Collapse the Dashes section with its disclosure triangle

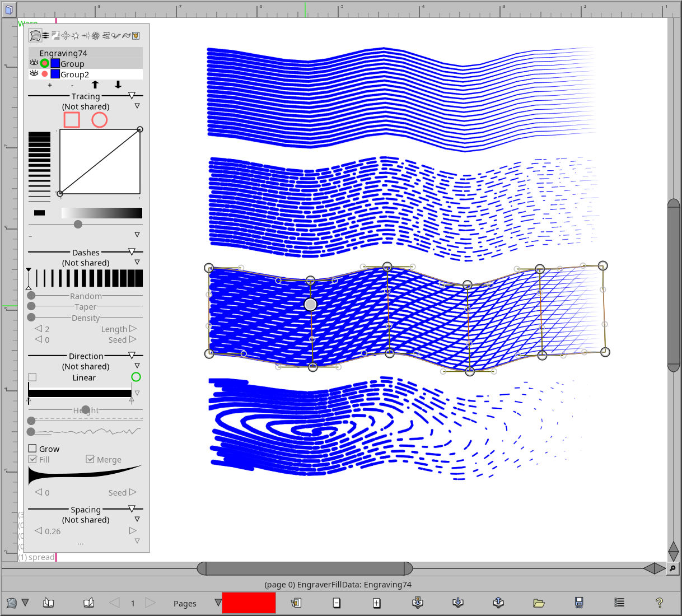pyautogui.click(x=132, y=250)
